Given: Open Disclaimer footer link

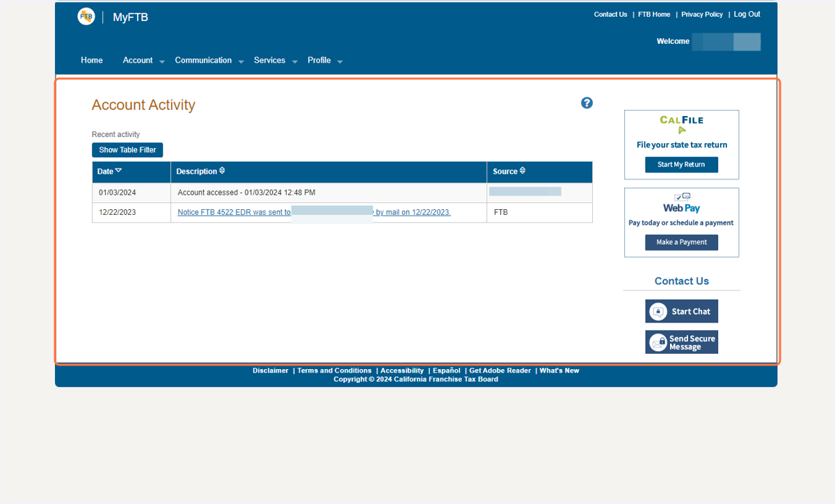Looking at the screenshot, I should coord(271,371).
